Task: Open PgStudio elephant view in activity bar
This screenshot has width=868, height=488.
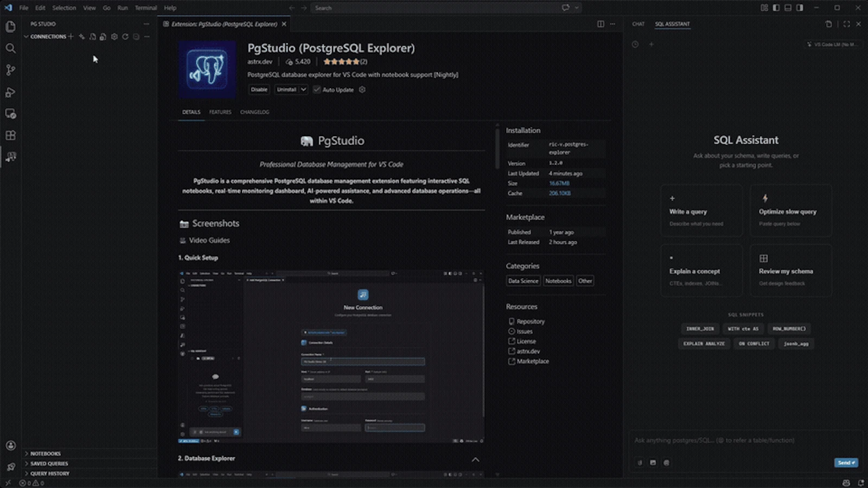Action: pyautogui.click(x=10, y=157)
